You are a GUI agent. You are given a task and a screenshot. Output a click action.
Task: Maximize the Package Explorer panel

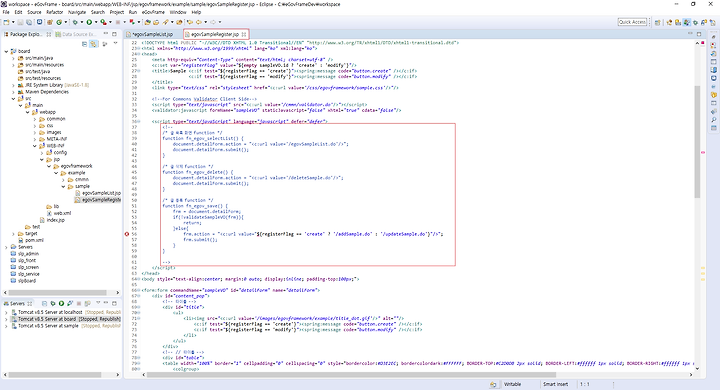(114, 34)
